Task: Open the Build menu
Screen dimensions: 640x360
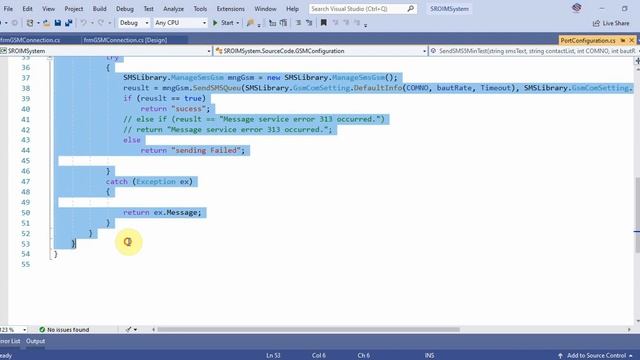Action: point(99,9)
